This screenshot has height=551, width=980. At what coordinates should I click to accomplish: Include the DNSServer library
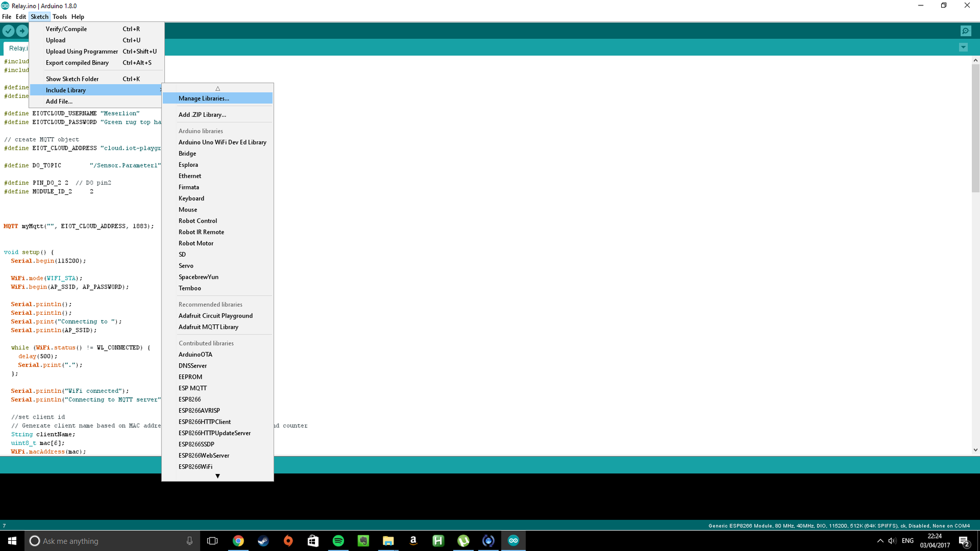click(x=218, y=366)
